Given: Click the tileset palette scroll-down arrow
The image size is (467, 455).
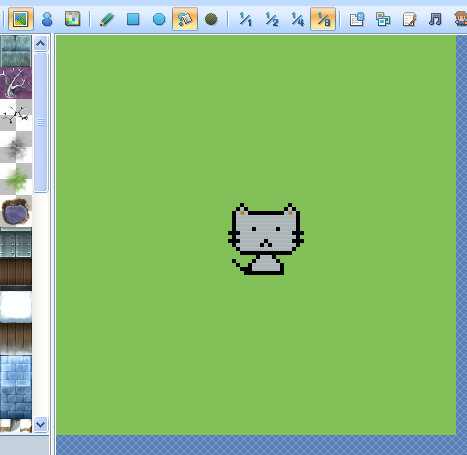Looking at the screenshot, I should coord(41,424).
